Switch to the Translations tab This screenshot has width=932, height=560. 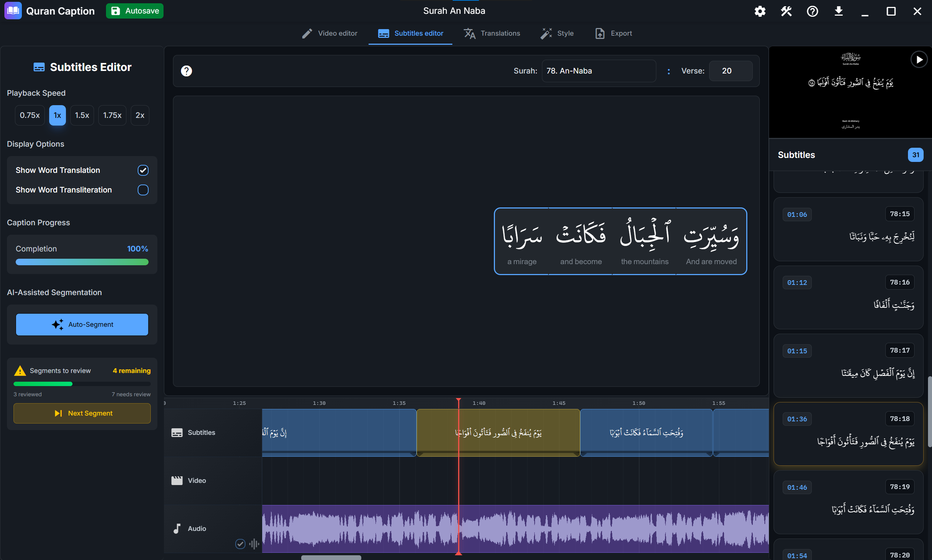pos(492,33)
